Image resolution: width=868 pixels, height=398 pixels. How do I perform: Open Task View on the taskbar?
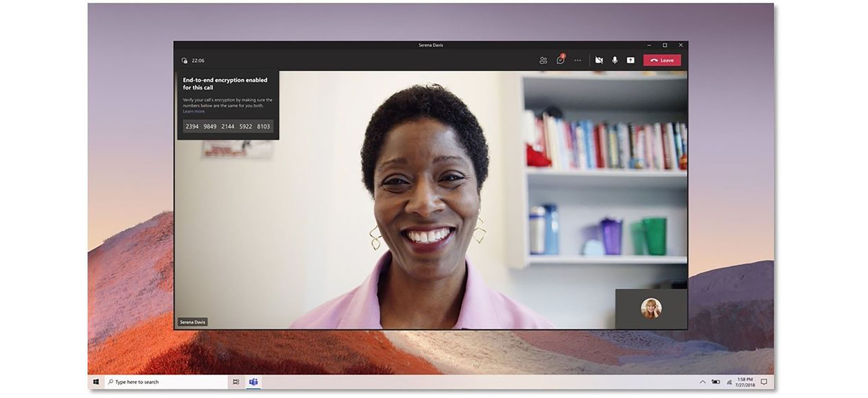coord(236,382)
